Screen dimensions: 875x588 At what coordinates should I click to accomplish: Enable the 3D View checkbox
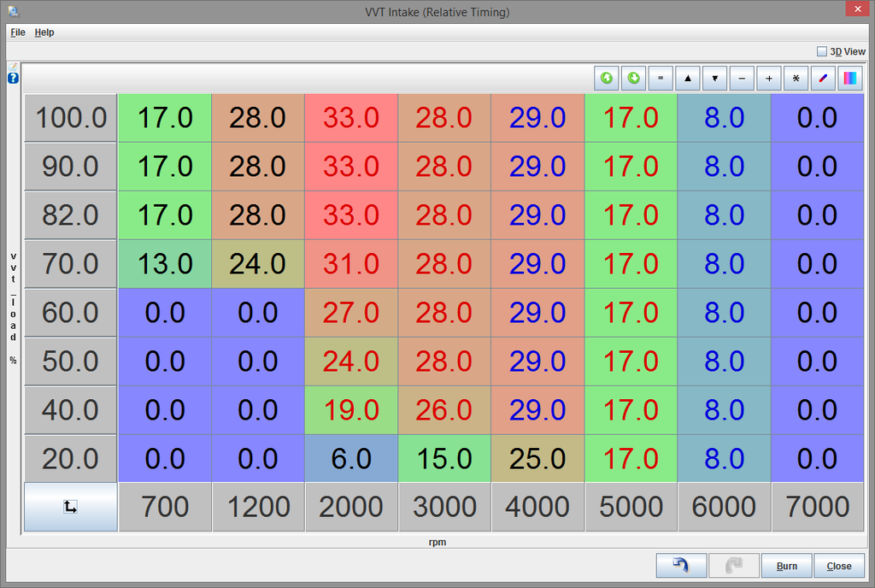[822, 51]
